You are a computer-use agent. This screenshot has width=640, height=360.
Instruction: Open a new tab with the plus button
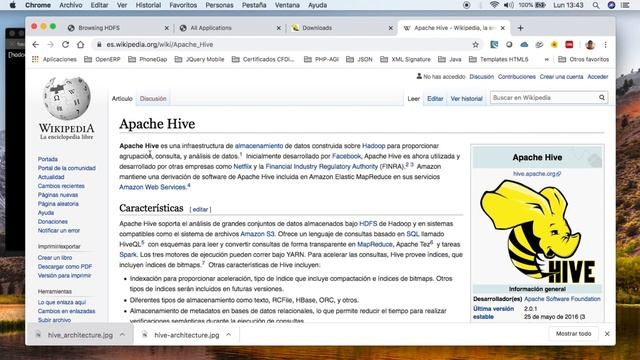(520, 28)
